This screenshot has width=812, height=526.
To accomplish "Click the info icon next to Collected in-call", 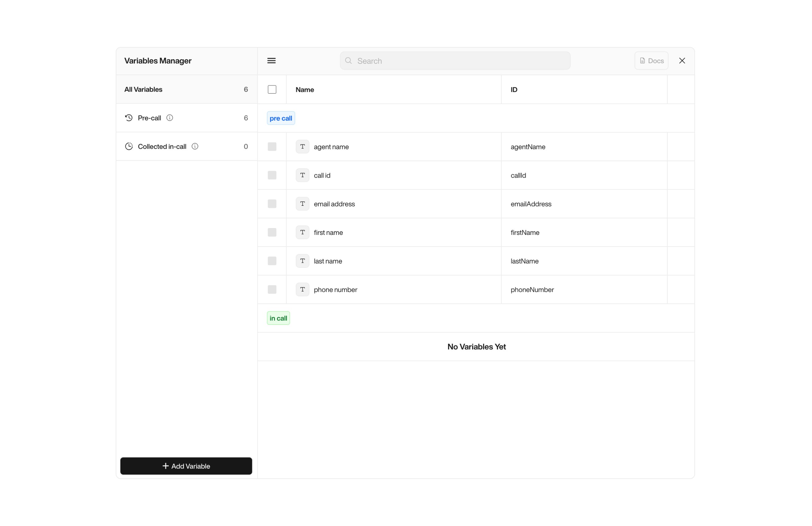I will (x=195, y=146).
